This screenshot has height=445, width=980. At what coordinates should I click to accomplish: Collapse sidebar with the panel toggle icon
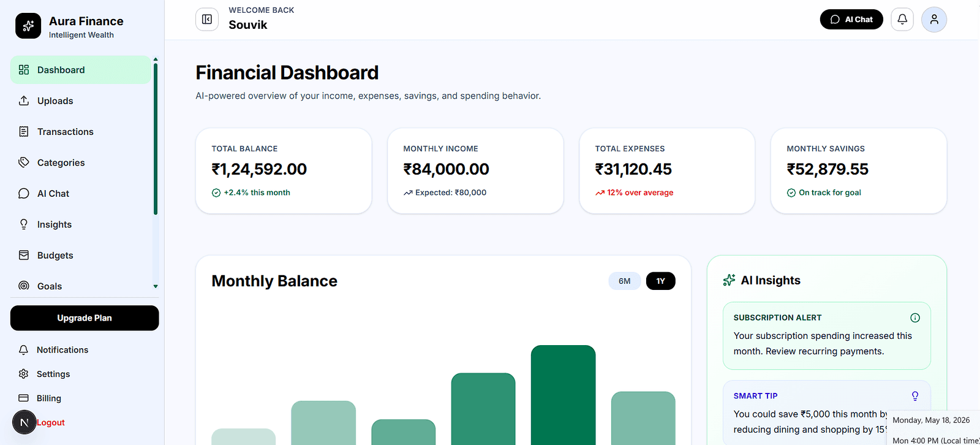(207, 19)
